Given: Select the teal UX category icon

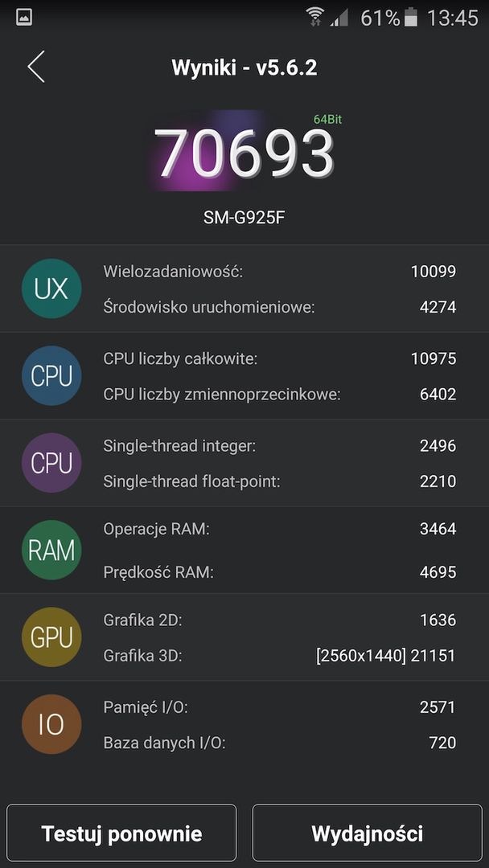Looking at the screenshot, I should (x=51, y=289).
